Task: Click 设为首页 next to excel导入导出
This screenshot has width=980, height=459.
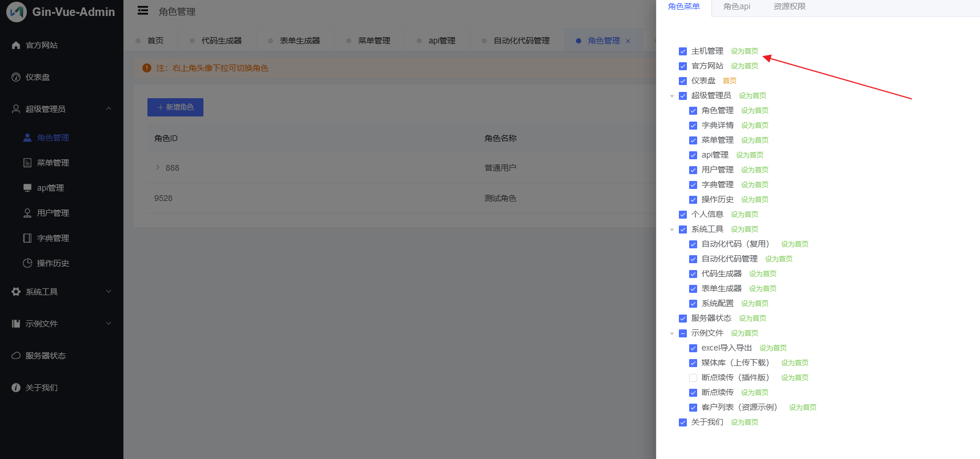Action: [773, 348]
